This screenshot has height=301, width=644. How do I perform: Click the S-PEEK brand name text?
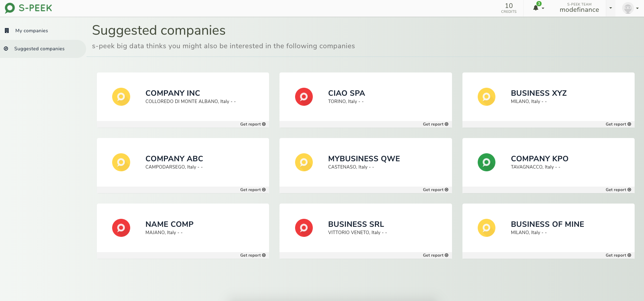(35, 8)
